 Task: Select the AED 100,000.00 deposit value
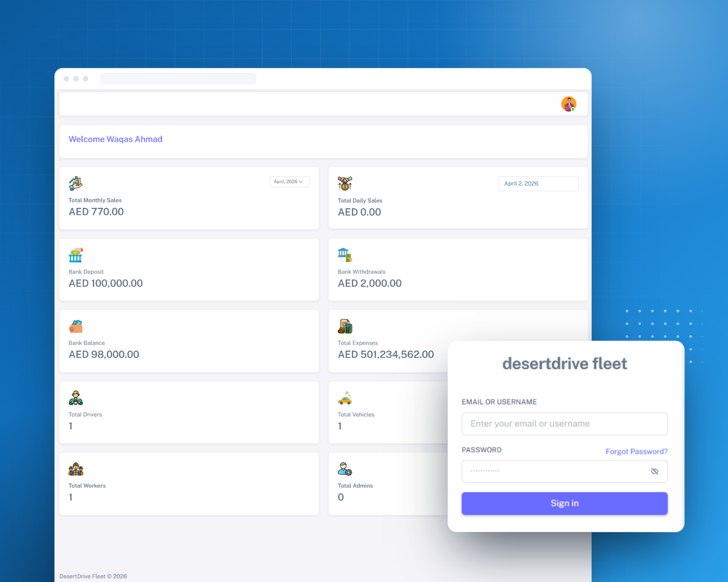pyautogui.click(x=106, y=283)
